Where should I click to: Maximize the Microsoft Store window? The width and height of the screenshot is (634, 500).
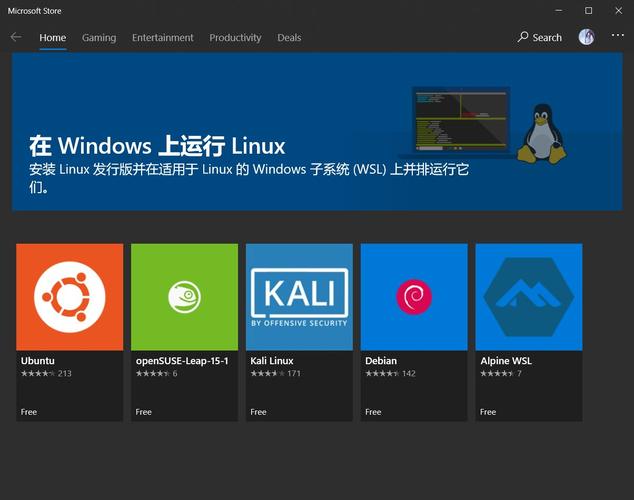click(589, 11)
